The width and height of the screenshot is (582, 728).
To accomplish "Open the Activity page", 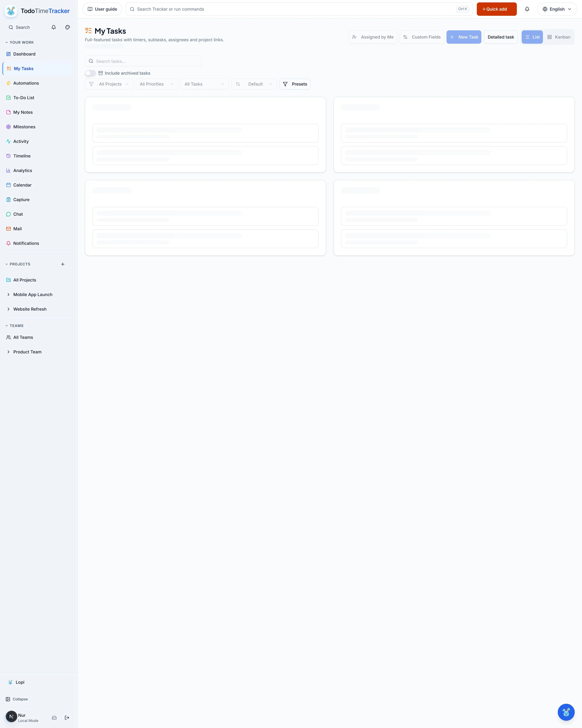I will pyautogui.click(x=37, y=141).
